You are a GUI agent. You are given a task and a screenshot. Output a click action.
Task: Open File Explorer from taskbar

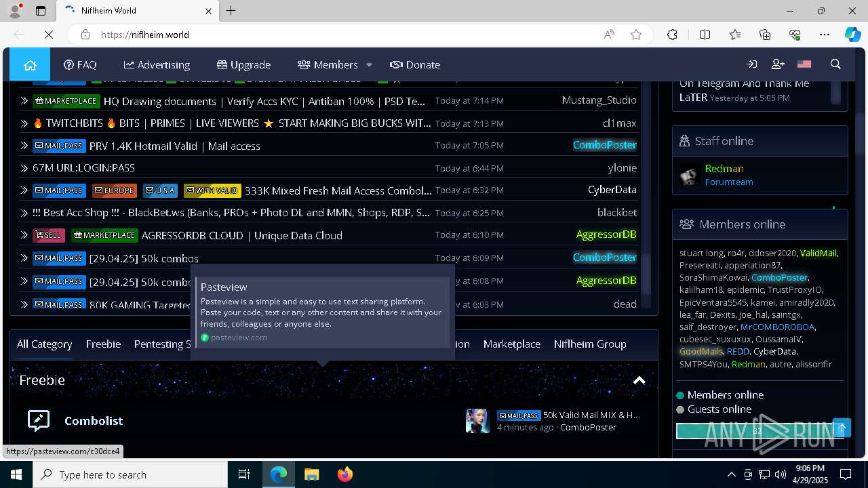coord(311,474)
